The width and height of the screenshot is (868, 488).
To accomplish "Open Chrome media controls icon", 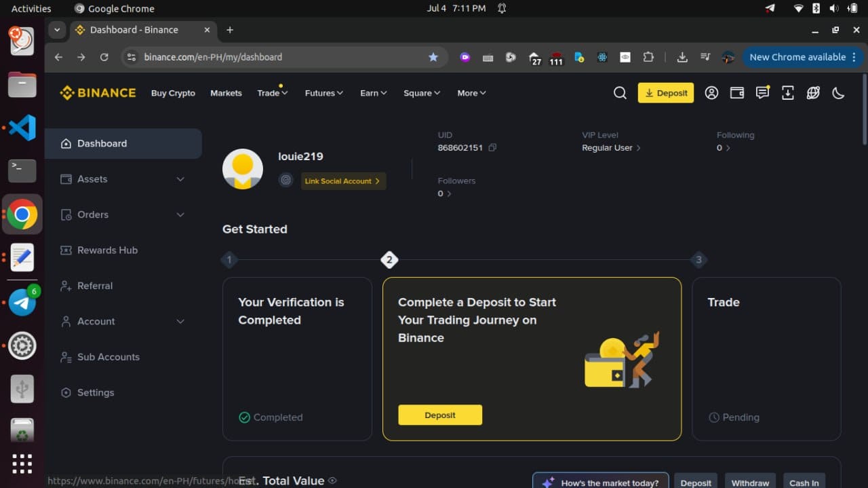I will [705, 57].
